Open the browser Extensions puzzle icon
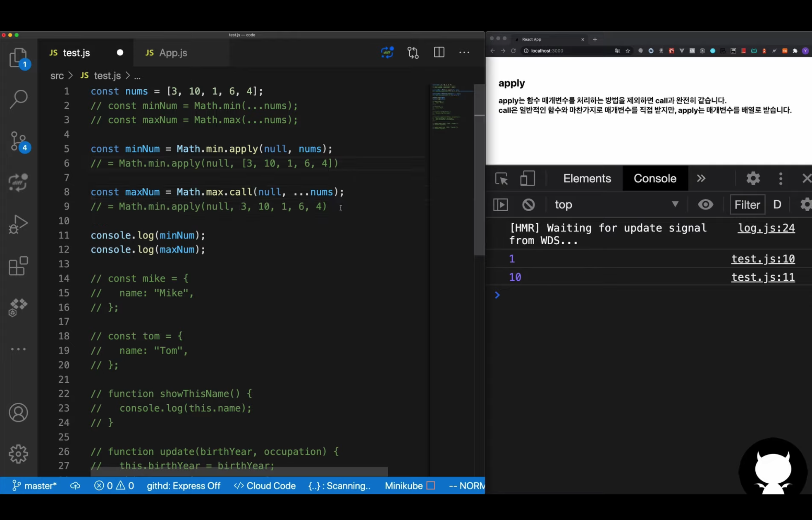812x520 pixels. (x=795, y=51)
